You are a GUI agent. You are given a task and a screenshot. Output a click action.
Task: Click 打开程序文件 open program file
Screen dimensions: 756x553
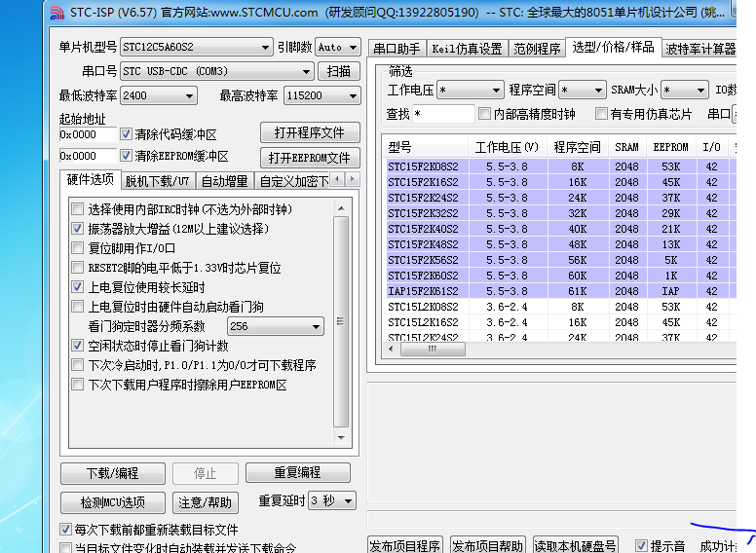[310, 132]
